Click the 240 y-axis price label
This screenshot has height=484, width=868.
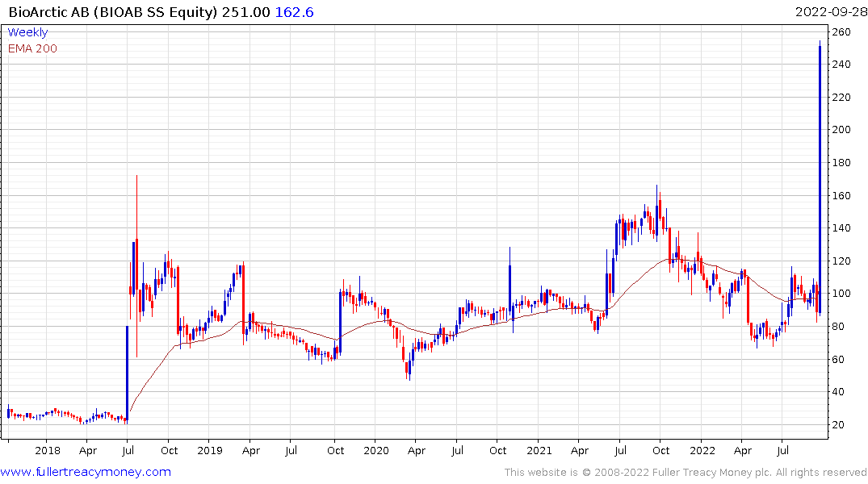[841, 65]
